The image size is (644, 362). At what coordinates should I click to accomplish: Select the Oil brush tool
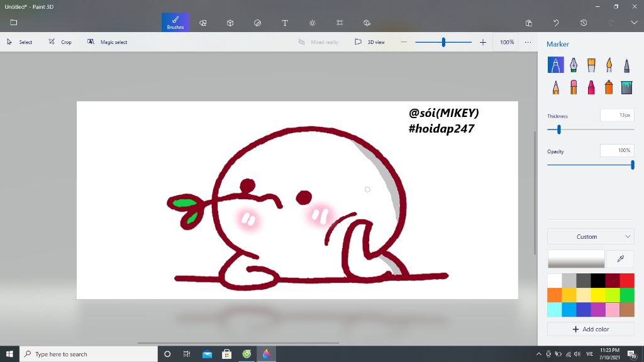point(591,64)
